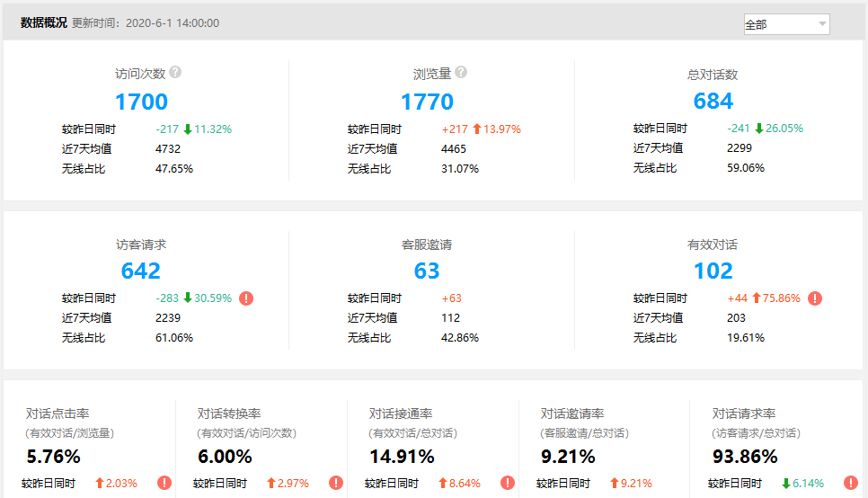Click red alert icon in 访客请求 card
Screen dimensions: 868x498
coord(246,298)
